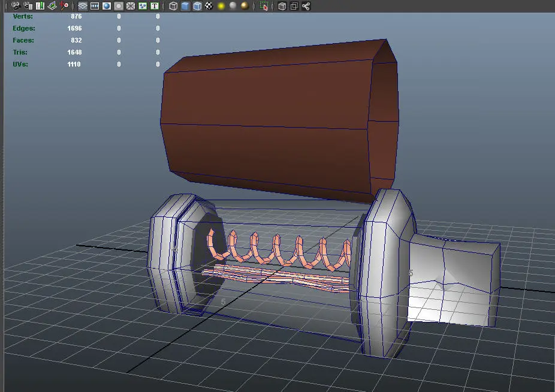Viewport: 555px width, 392px height.
Task: Toggle the Field Chart icon
Action: (x=131, y=6)
